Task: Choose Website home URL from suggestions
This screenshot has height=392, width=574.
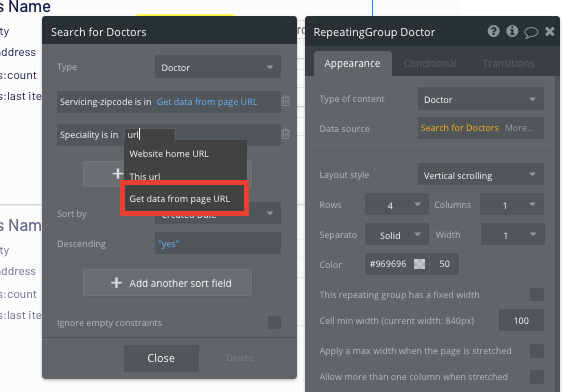Action: (x=169, y=154)
